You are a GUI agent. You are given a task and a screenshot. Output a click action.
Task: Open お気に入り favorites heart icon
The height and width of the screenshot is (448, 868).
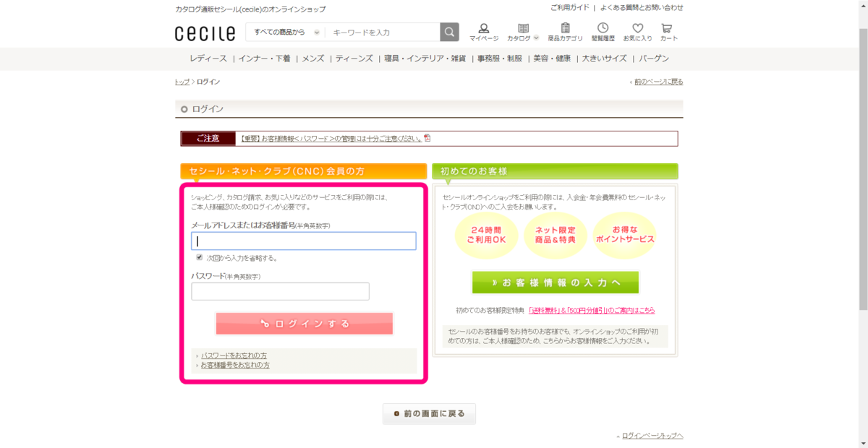[x=637, y=33]
